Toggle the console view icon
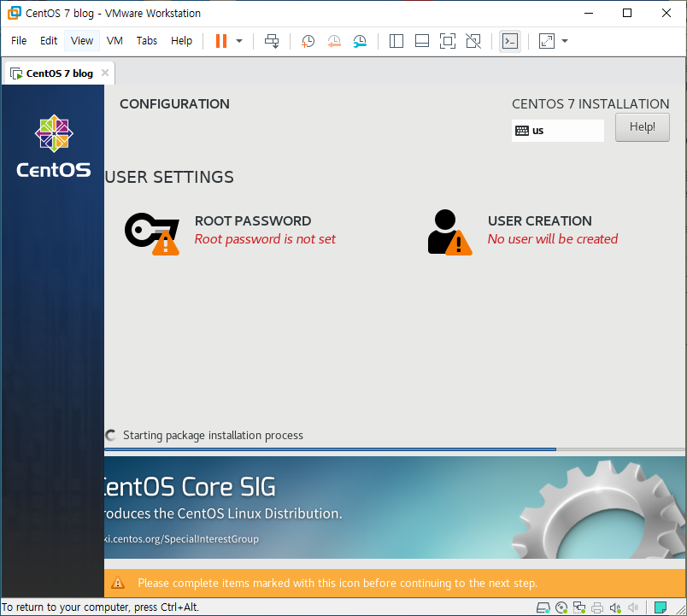The width and height of the screenshot is (687, 616). (x=510, y=41)
